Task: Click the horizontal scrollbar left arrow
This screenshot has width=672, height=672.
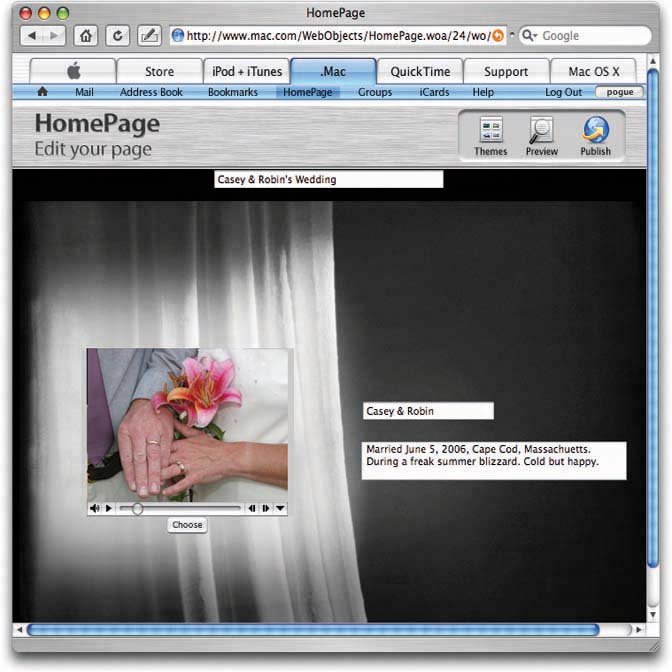Action: [x=19, y=630]
